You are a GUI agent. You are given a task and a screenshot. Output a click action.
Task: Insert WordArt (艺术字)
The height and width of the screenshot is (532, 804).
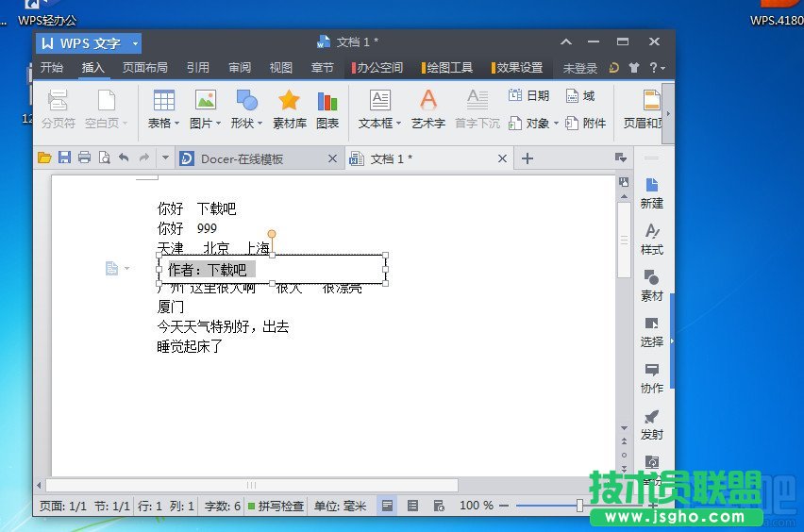[428, 109]
